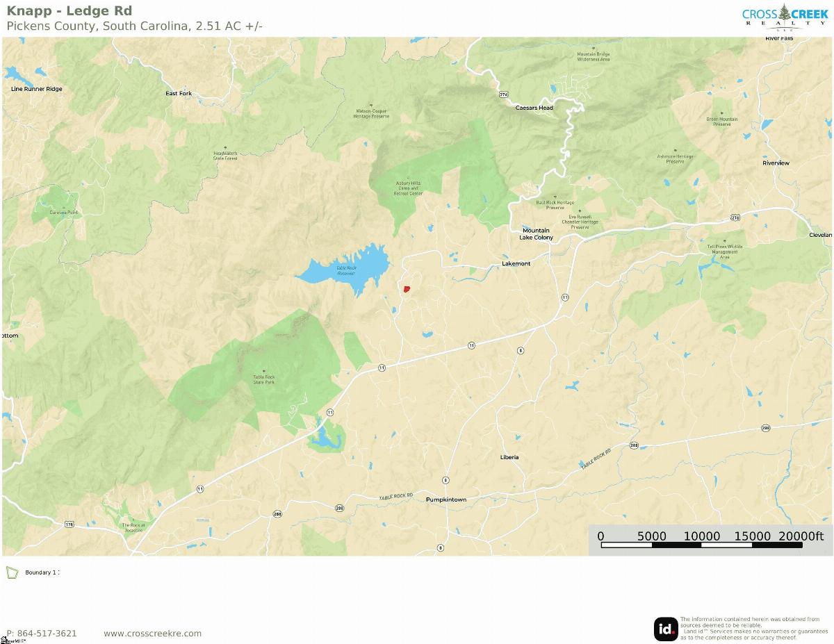Open the www.crosscreekre.com website link
The image size is (834, 644).
(152, 633)
